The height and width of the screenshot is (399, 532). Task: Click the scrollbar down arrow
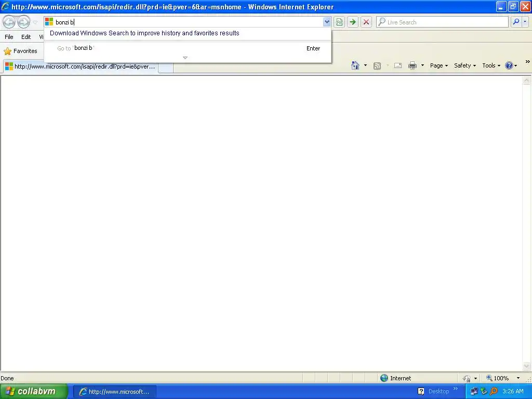526,366
